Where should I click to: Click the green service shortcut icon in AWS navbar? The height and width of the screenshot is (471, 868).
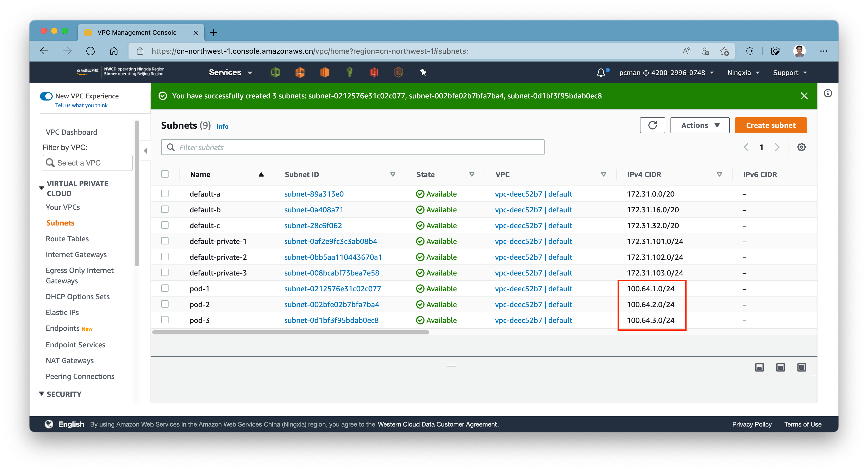pyautogui.click(x=275, y=72)
